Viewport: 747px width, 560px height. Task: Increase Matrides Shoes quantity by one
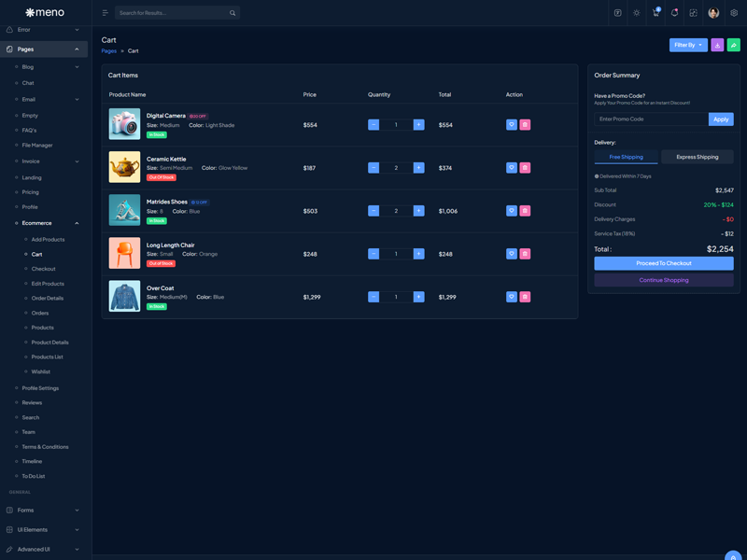click(x=418, y=211)
